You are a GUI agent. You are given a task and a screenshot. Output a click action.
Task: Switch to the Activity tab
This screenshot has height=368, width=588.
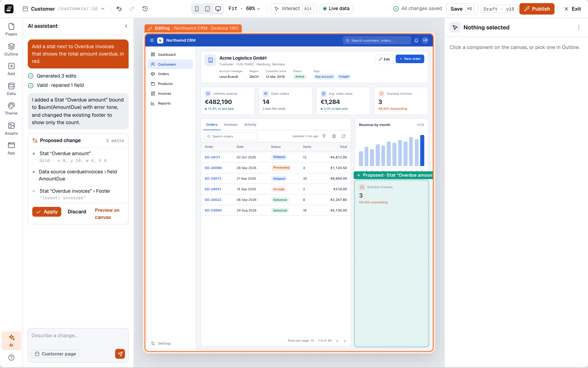[x=250, y=125]
